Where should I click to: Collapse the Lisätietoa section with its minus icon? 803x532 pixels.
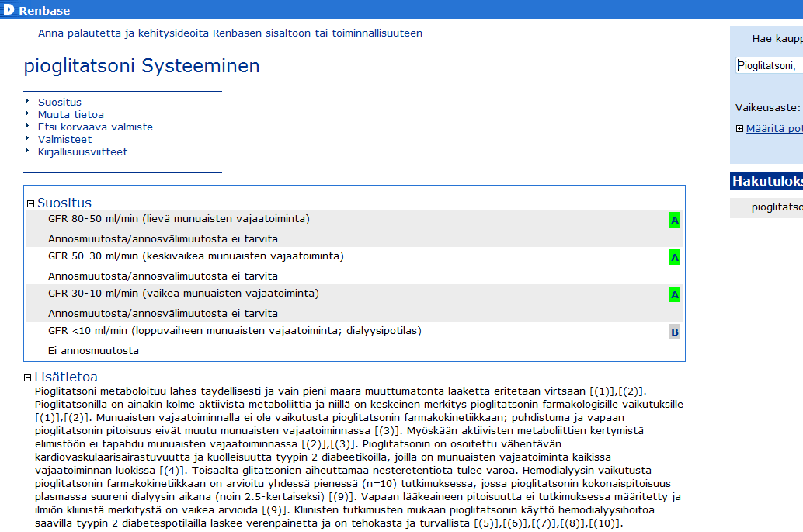28,378
